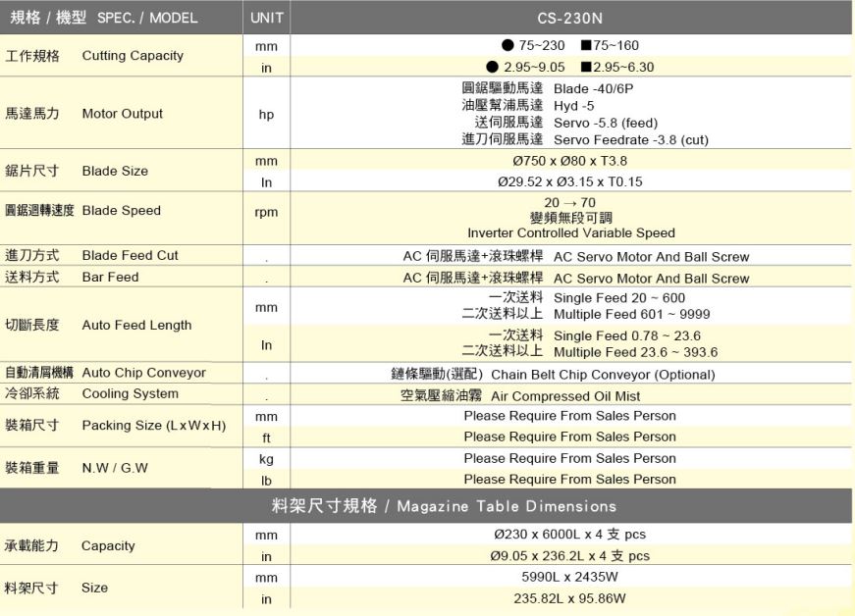Image resolution: width=855 pixels, height=616 pixels.
Task: Select the "Bar Feed" row label
Action: coord(110,278)
